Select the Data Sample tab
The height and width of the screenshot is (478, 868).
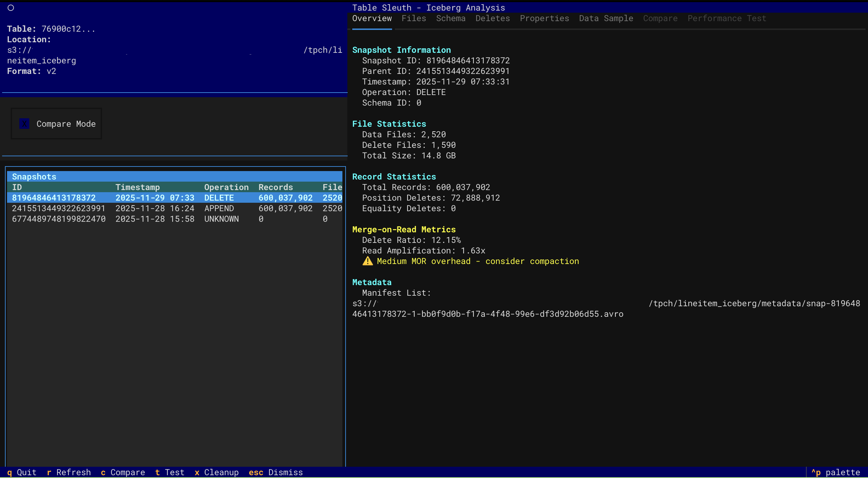coord(606,19)
